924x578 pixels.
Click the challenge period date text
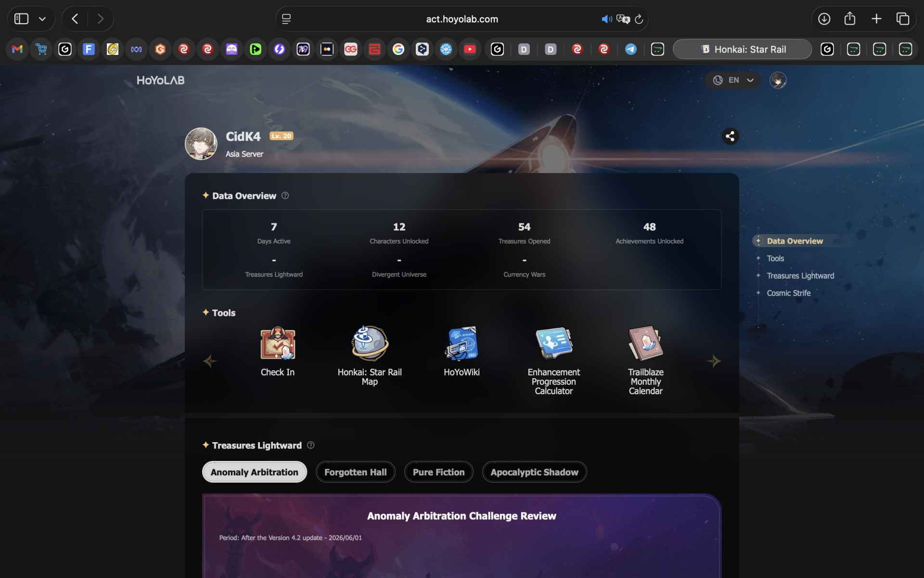pos(291,538)
